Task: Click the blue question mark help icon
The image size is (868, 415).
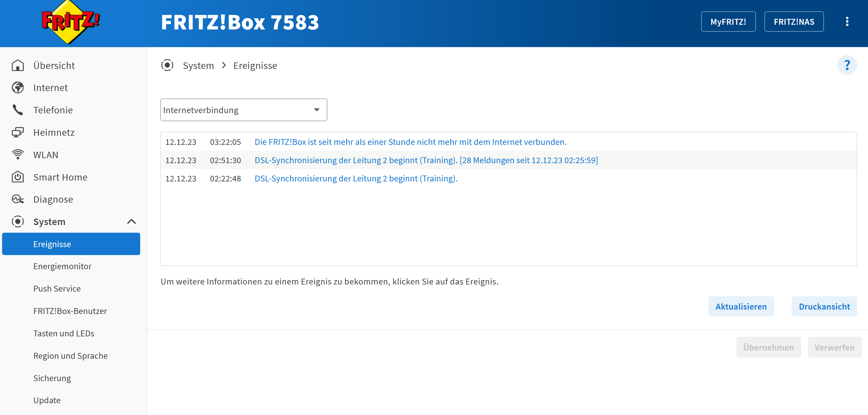Action: (x=846, y=65)
